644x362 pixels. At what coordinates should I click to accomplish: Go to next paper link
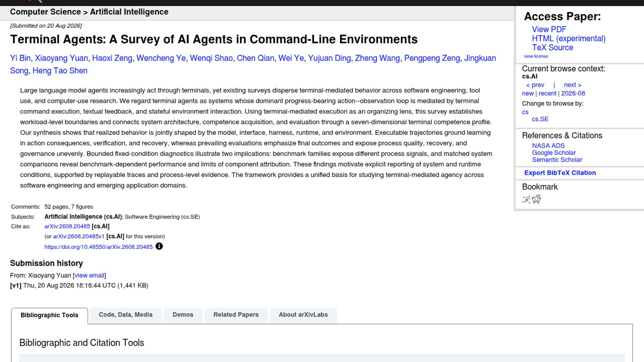pyautogui.click(x=573, y=85)
